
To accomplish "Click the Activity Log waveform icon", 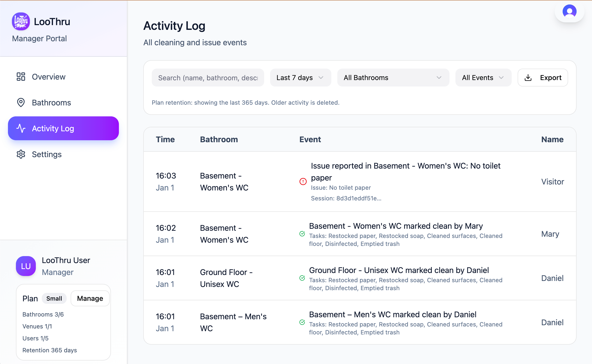I will [21, 128].
